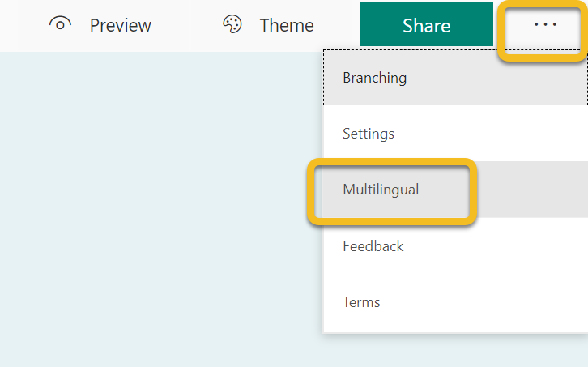This screenshot has width=588, height=367.
Task: Choose the Multilingual menu option
Action: pyautogui.click(x=381, y=190)
